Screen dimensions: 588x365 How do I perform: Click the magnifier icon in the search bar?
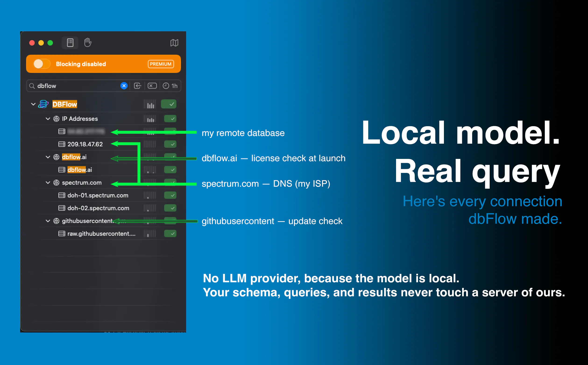tap(32, 86)
